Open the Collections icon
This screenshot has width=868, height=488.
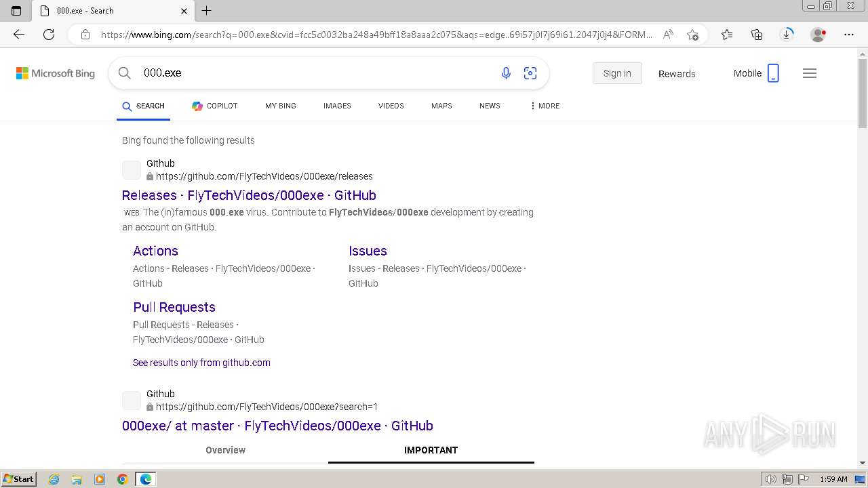point(757,35)
